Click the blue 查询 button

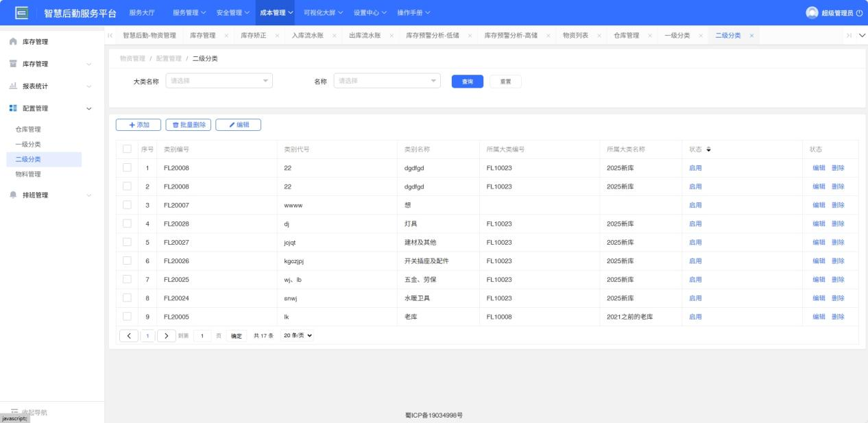(468, 82)
